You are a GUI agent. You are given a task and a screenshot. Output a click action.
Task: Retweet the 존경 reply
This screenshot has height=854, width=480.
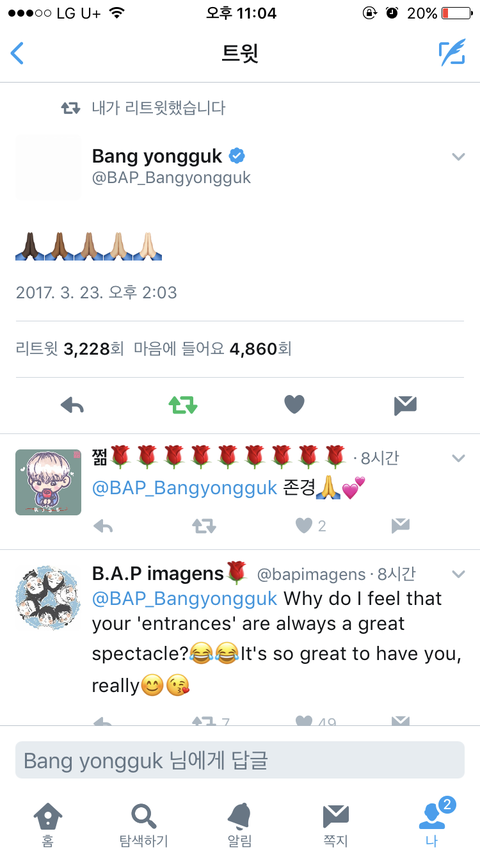pyautogui.click(x=204, y=526)
